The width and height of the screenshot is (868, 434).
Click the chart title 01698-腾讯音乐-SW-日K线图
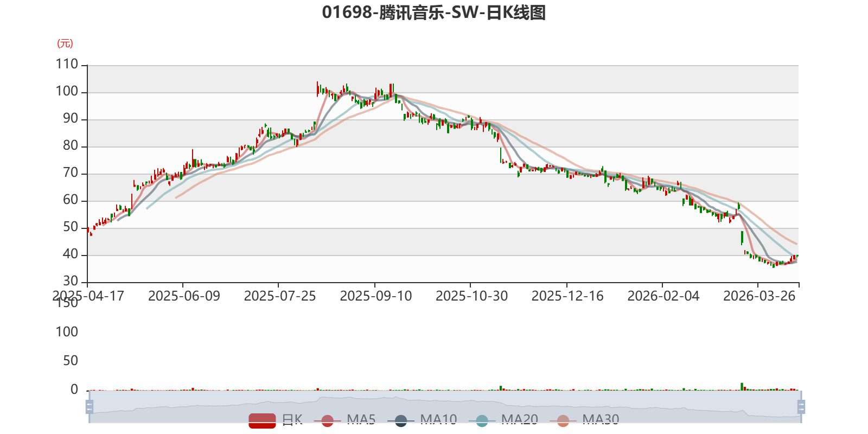point(434,12)
